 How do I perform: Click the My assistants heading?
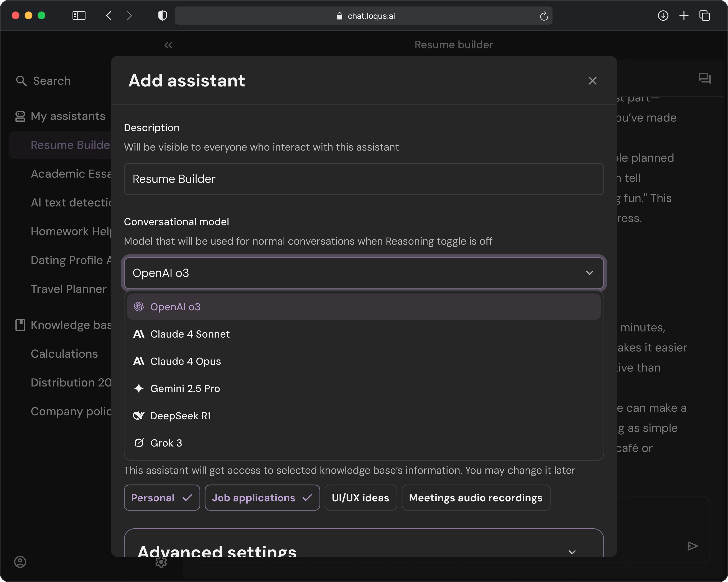coord(68,116)
